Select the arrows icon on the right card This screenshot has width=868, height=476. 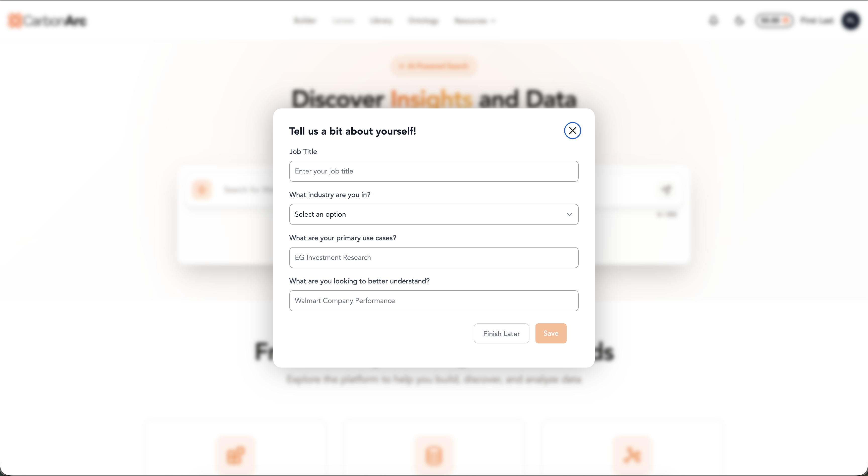coord(632,455)
